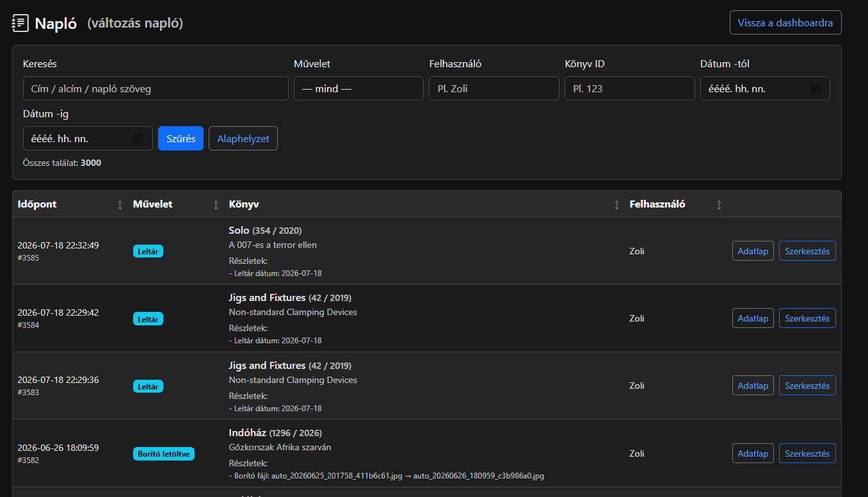Click the #3582 entry ID
Screen dimensions: 868x497
[28, 460]
